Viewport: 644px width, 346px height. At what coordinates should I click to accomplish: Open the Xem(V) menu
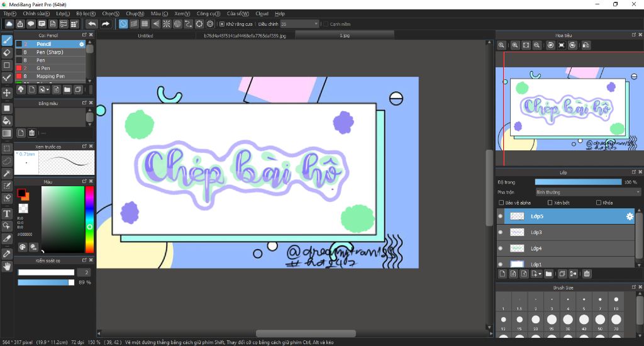tap(182, 14)
